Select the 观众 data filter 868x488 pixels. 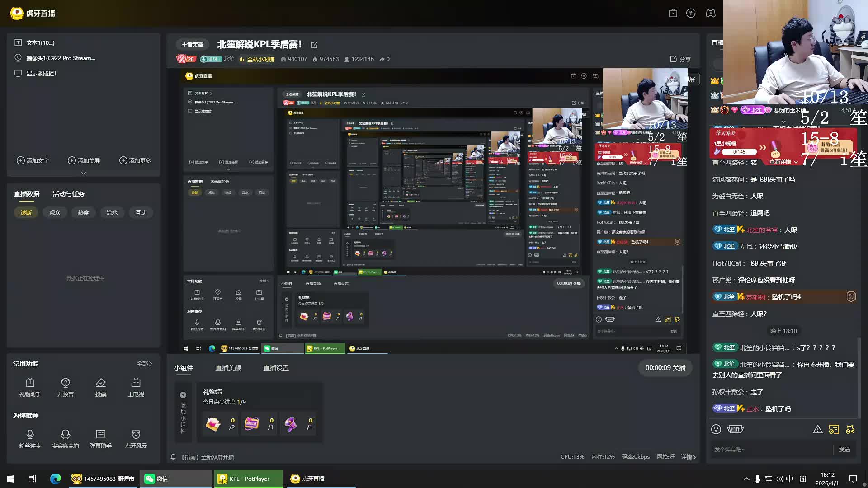(x=55, y=212)
